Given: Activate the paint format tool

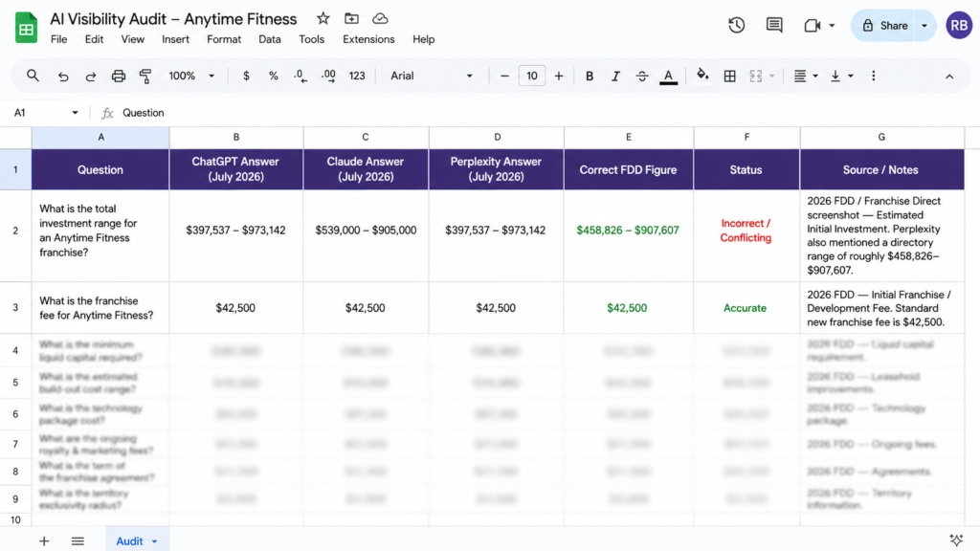Looking at the screenshot, I should (x=145, y=77).
